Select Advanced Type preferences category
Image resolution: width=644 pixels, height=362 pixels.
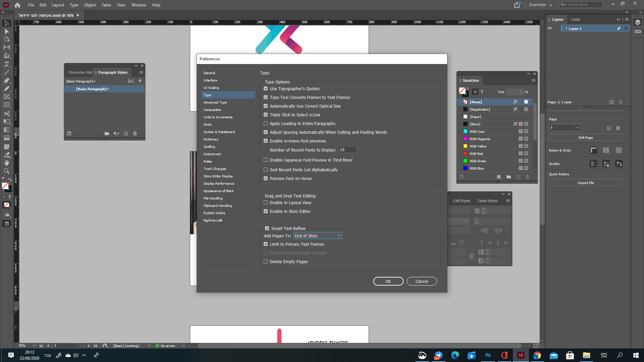215,103
